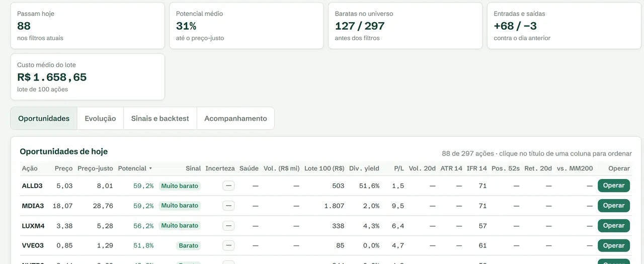Click the 1.807 lote value for MDIA3
Screen dimensions: 644x264
click(335, 206)
